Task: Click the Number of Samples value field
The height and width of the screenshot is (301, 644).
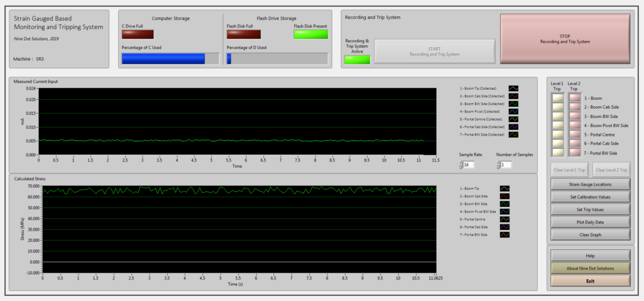Action: (506, 165)
